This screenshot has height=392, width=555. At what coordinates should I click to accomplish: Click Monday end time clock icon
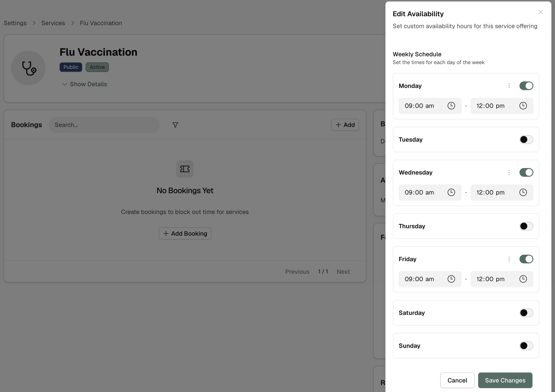pos(523,106)
